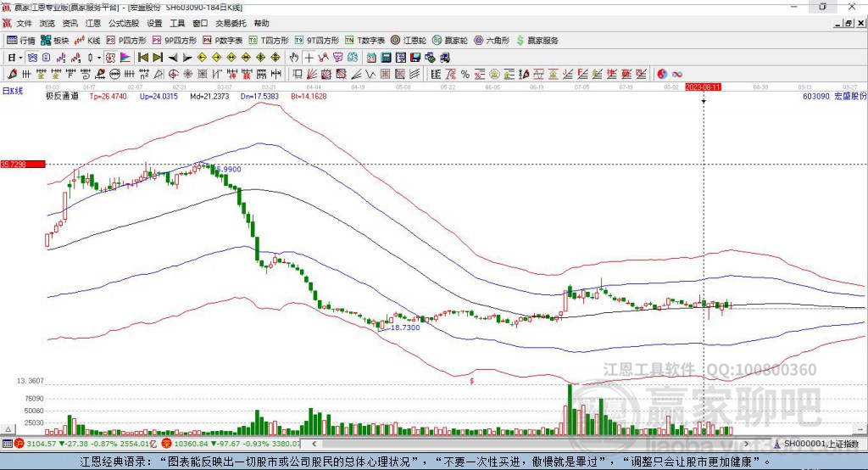868x470 pixels.
Task: Click the 沪 Shanghai index status icon
Action: 19,444
